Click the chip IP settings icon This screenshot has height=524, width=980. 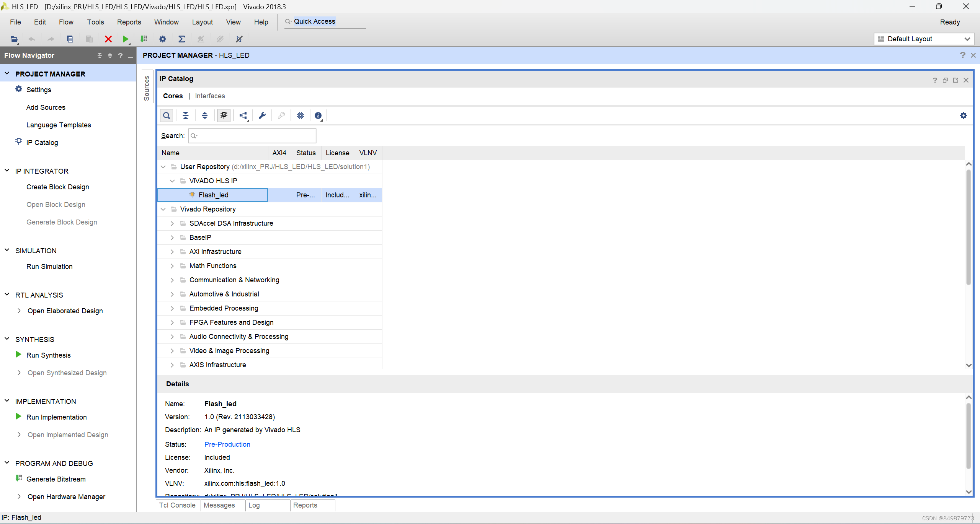(x=301, y=116)
